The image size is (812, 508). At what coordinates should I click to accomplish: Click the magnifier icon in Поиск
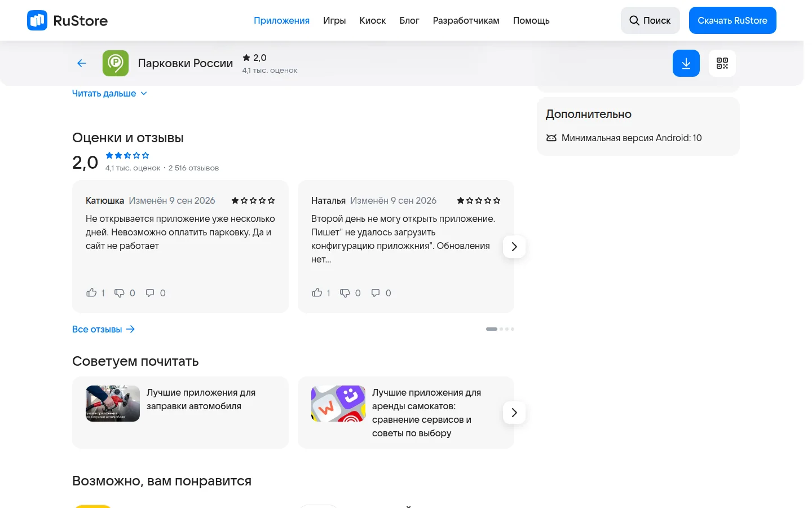pyautogui.click(x=634, y=20)
